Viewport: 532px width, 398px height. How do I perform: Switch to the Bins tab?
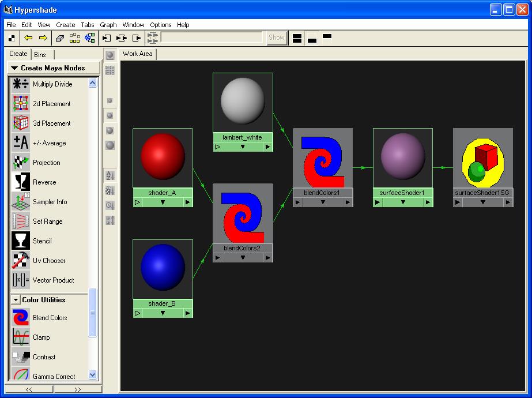coord(40,54)
